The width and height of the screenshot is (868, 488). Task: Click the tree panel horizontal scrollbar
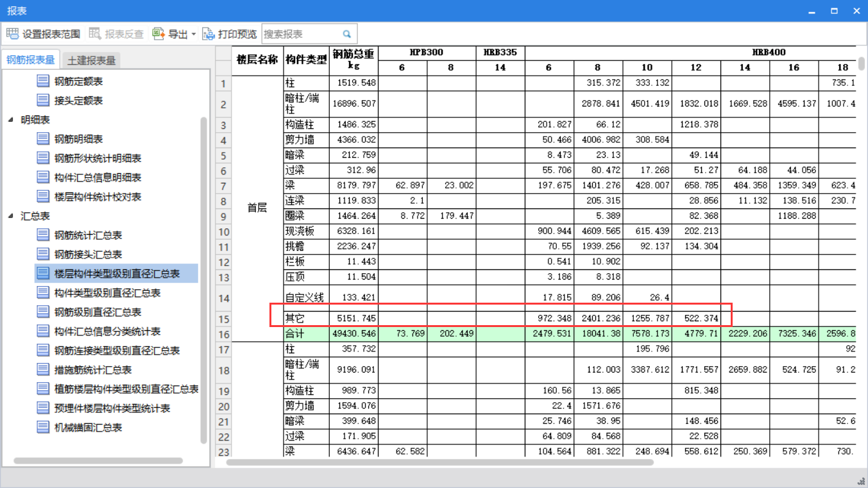(98, 460)
